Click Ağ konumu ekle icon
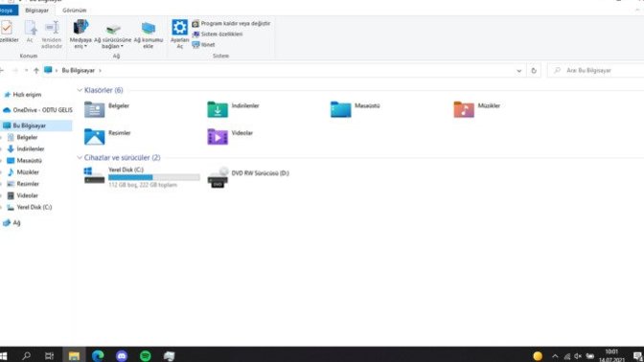 [x=149, y=28]
